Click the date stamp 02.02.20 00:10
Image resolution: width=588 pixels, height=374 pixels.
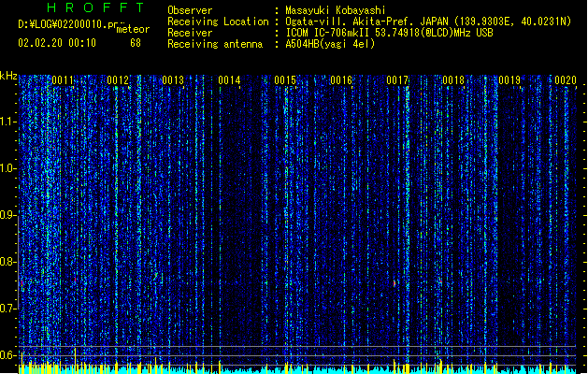tap(57, 43)
